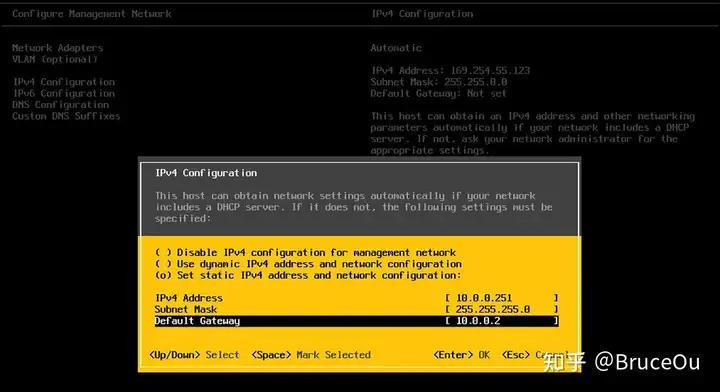Click the IPv4 Address field 10.0.0.251
This screenshot has width=720, height=392.
click(502, 298)
